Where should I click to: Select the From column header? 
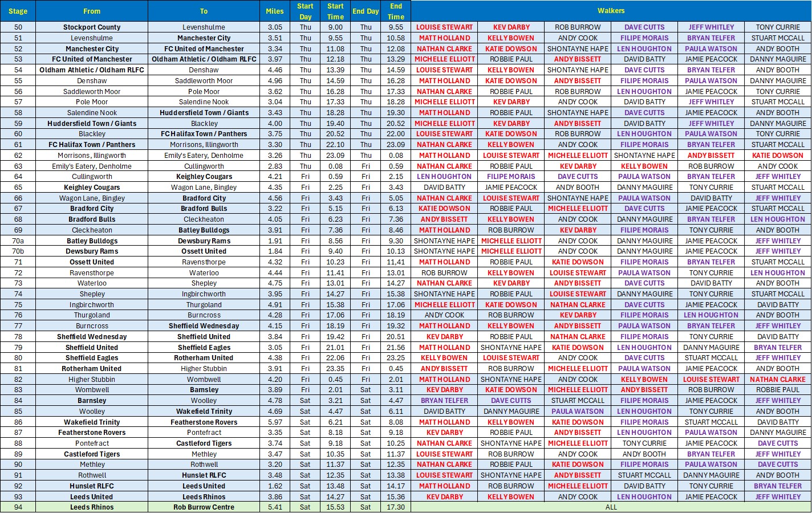(92, 11)
